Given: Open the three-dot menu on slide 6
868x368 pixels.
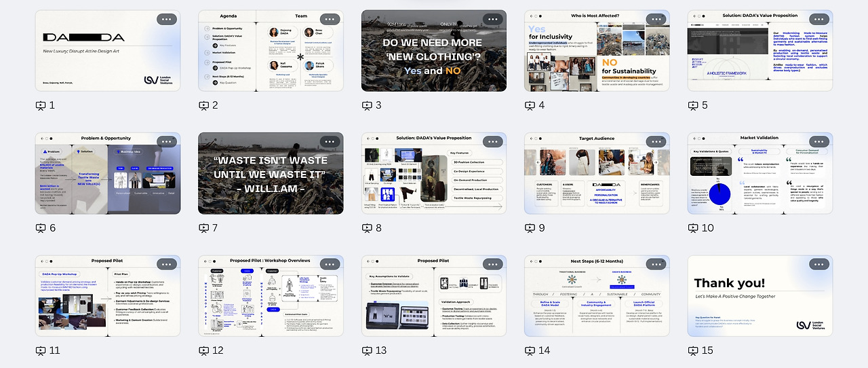Looking at the screenshot, I should point(166,142).
